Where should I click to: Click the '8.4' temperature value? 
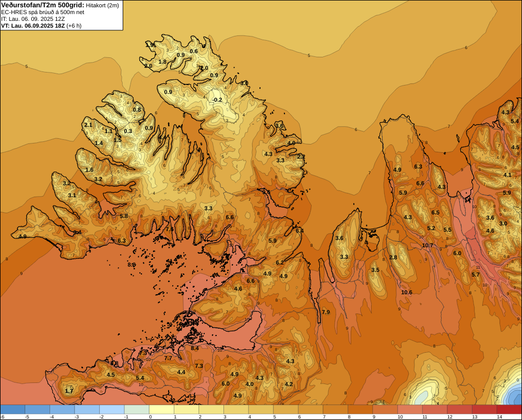click(195, 349)
